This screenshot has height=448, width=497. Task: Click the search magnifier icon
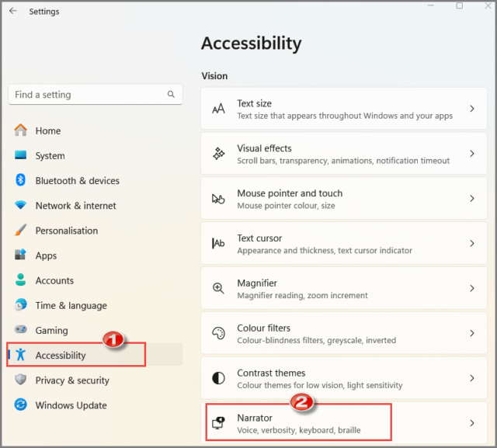point(171,94)
